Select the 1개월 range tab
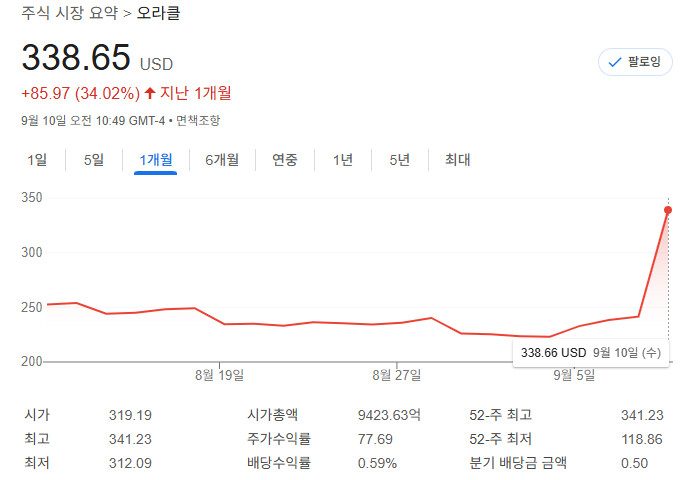693x480 pixels. (156, 160)
